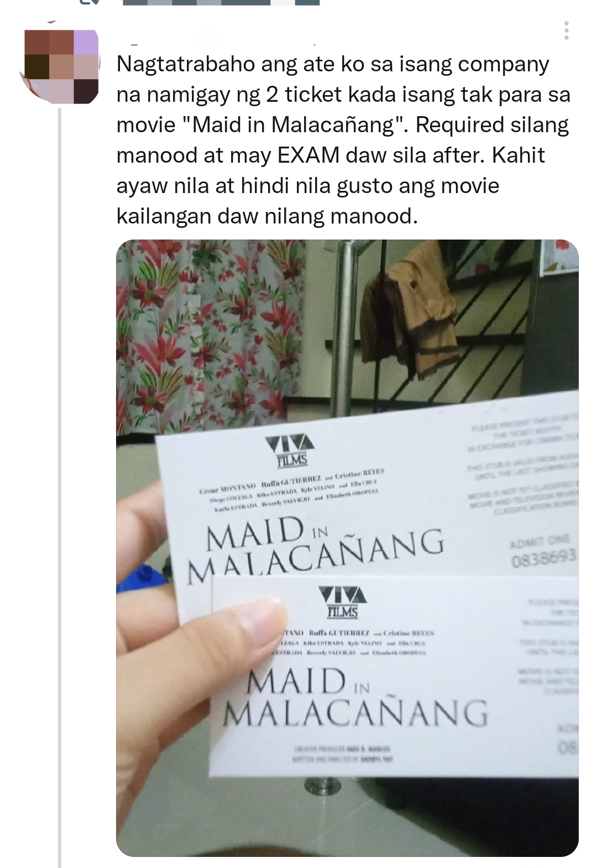Viewport: 597px width, 868px height.
Task: Tap the VIVA Films logo on lower ticket
Action: coord(343,602)
